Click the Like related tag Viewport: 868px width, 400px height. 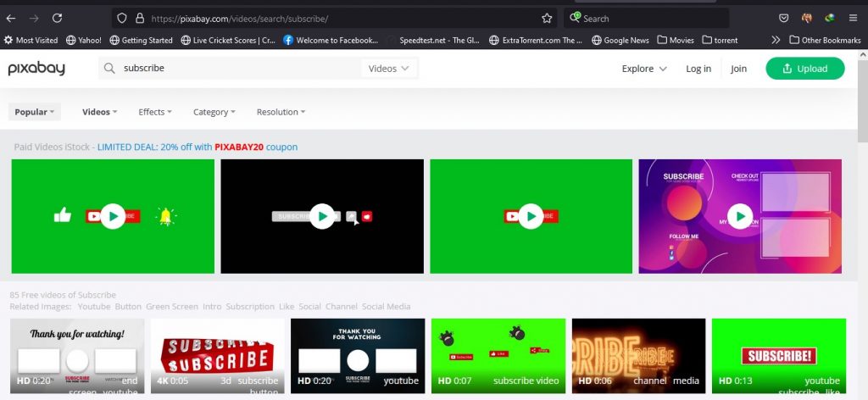287,306
